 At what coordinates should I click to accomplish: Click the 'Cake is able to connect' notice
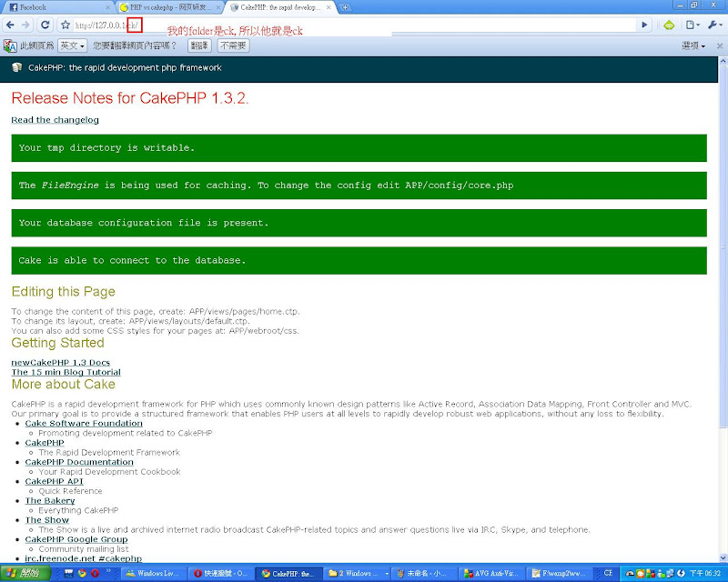[359, 260]
